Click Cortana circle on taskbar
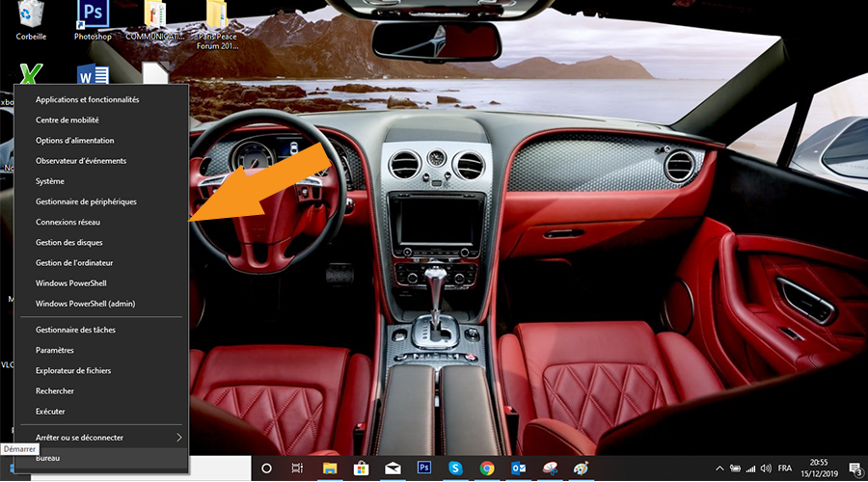Viewport: 868px width, 482px height. [x=266, y=469]
